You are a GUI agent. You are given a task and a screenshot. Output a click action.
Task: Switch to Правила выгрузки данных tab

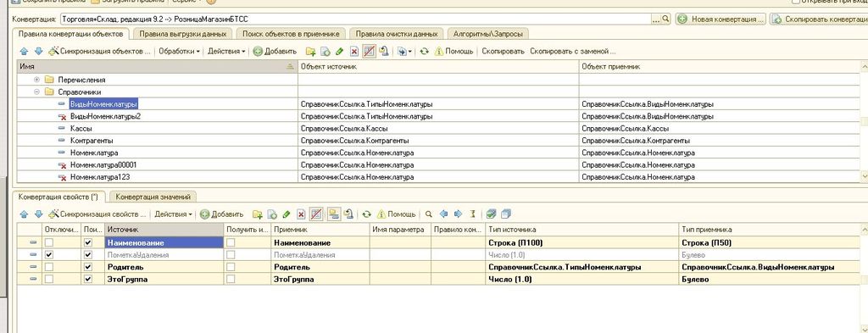click(x=183, y=34)
